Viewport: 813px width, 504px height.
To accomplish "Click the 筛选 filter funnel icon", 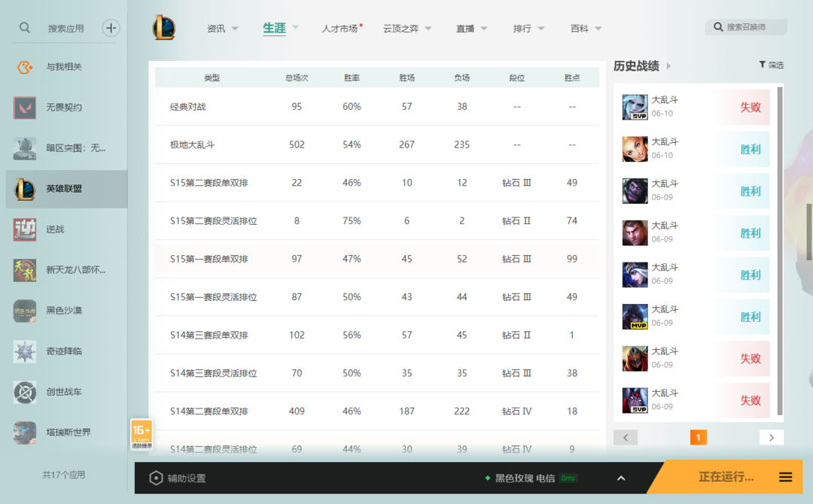I will (762, 65).
